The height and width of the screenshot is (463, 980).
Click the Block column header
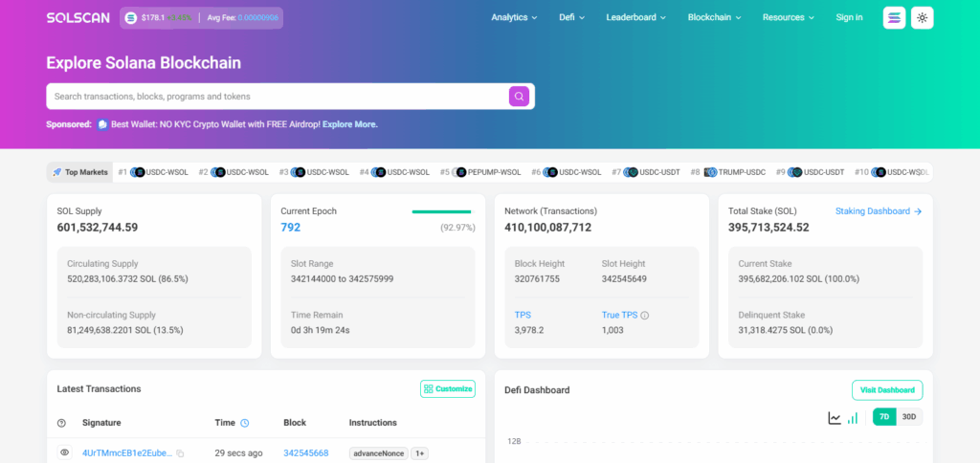coord(295,423)
